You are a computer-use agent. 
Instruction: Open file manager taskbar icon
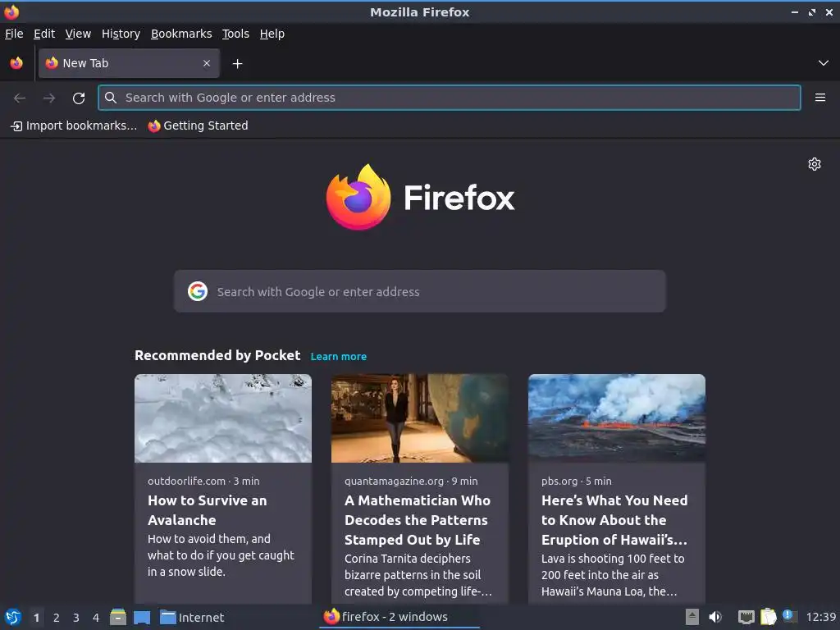pos(118,617)
